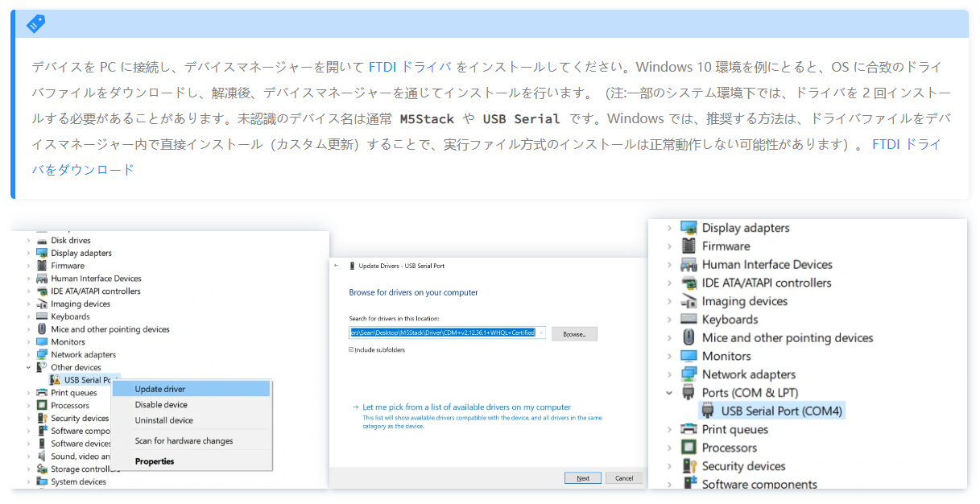
Task: Click warning icon beside USB Serial Port in left tree
Action: [x=56, y=380]
